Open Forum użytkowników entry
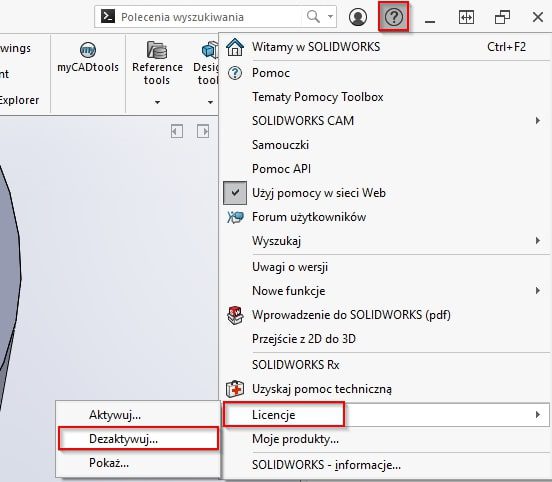This screenshot has height=482, width=552. pos(386,217)
